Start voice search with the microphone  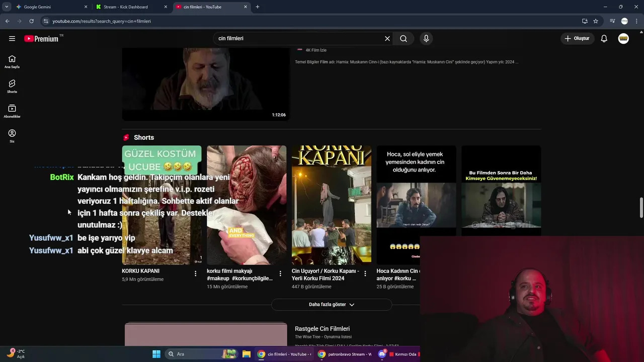coord(426,39)
